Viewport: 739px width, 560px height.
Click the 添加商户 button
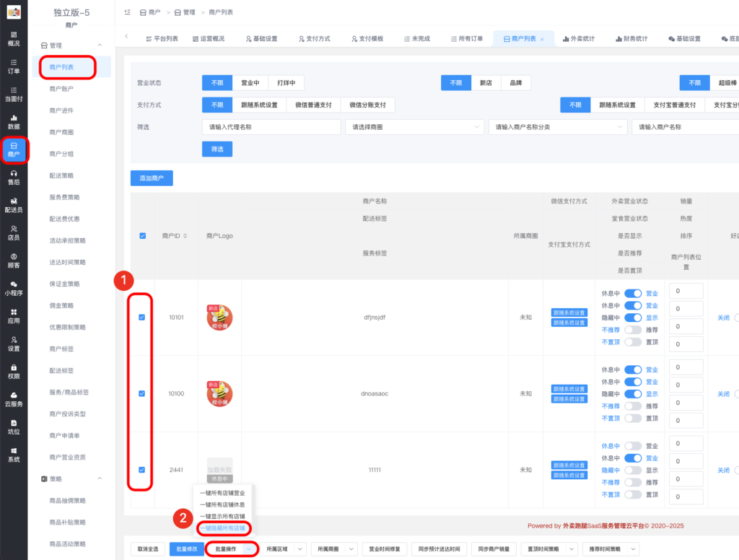coord(151,177)
